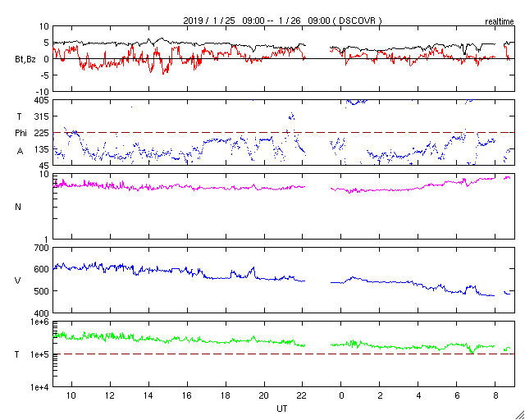Click the "1e+4" tick label

(40, 387)
